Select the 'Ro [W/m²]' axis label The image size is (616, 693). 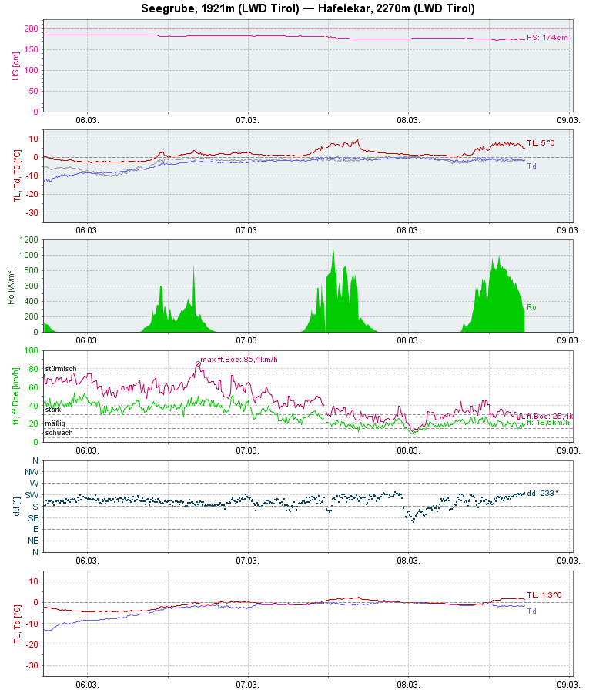pyautogui.click(x=12, y=286)
